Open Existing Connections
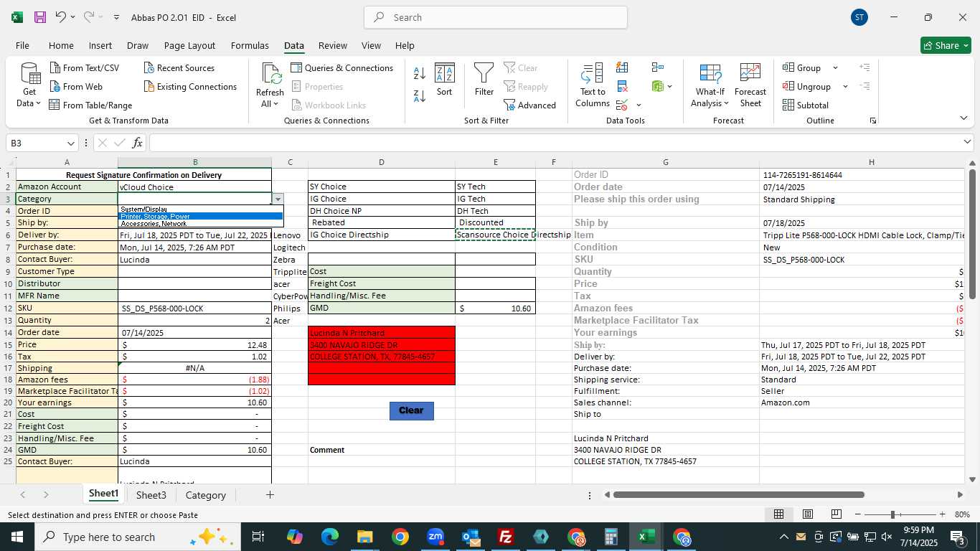Screen dimensions: 980x551 coord(190,86)
